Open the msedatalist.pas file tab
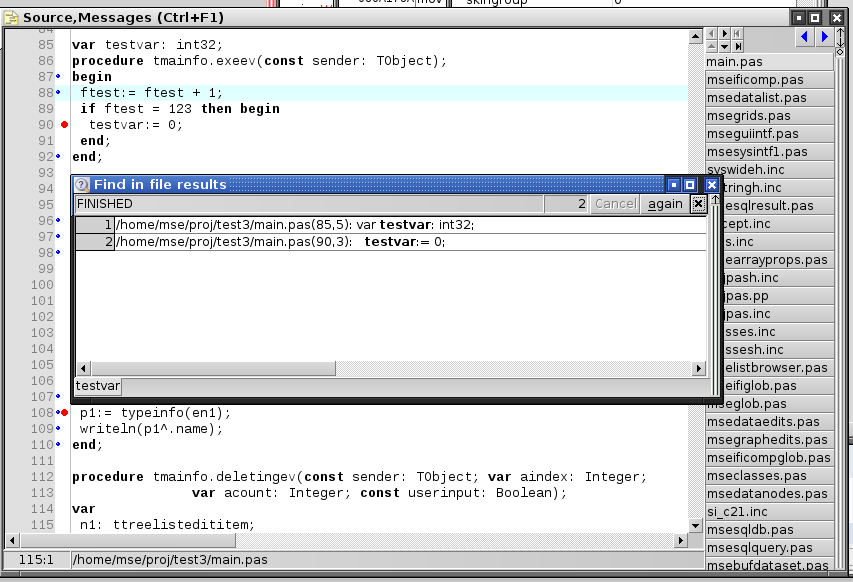This screenshot has height=582, width=853. pyautogui.click(x=756, y=98)
